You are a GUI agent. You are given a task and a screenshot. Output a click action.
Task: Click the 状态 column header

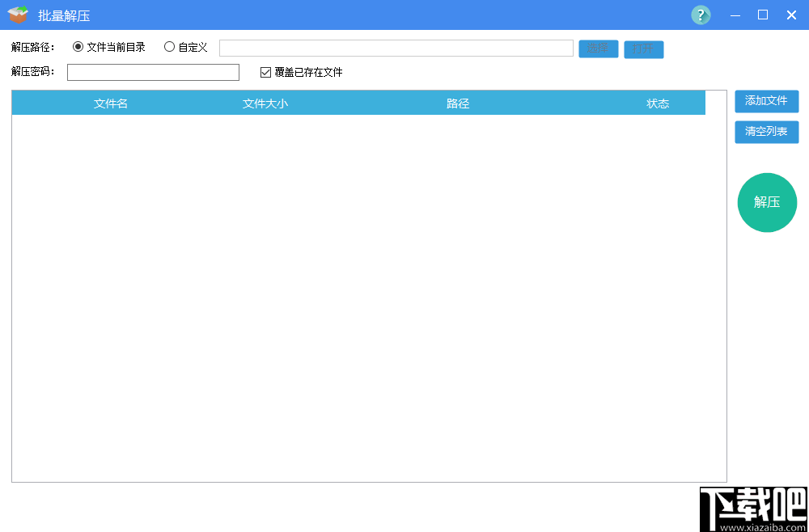658,103
